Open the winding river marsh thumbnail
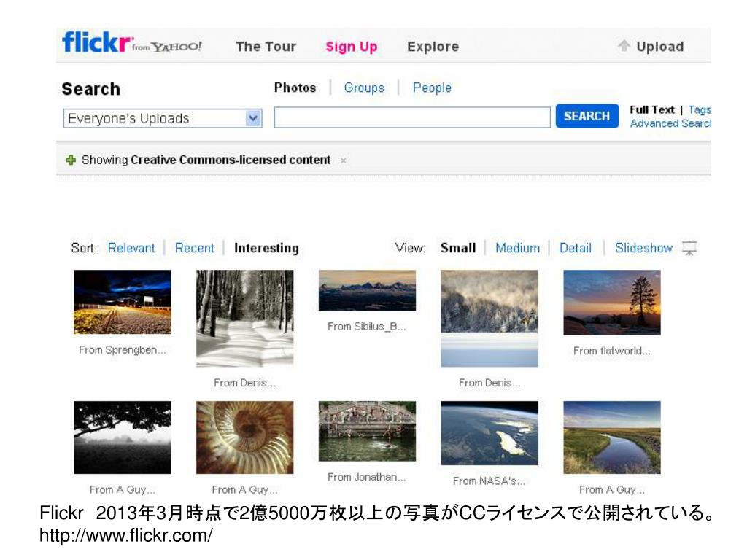747x560 pixels. [x=612, y=437]
